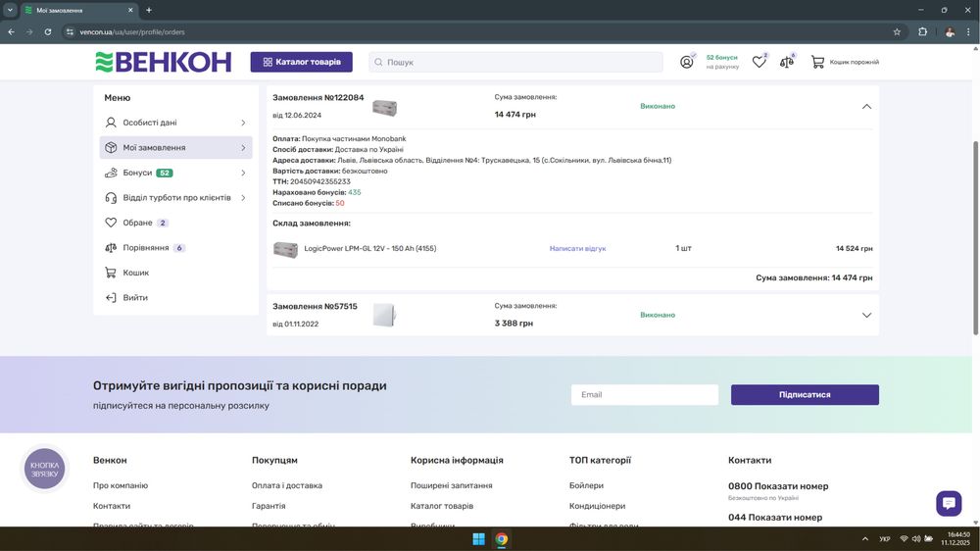Click chevron next to Особисті дані
This screenshot has height=551, width=980.
(x=243, y=123)
